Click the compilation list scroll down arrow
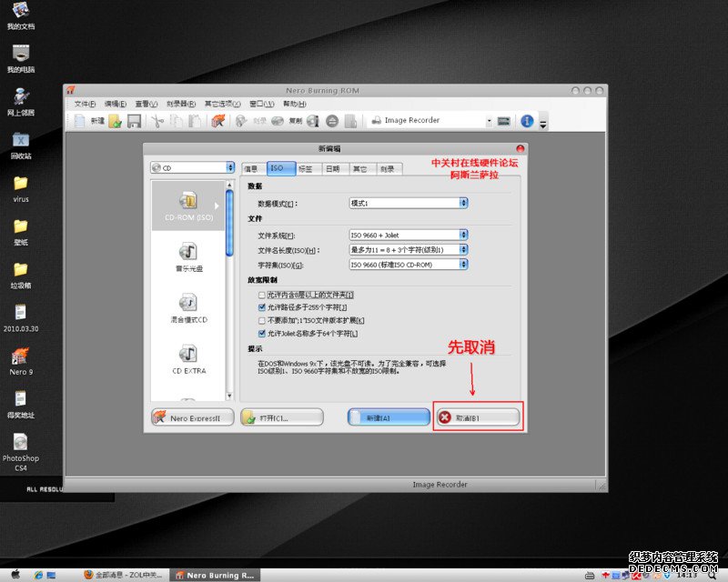Viewport: 728px width, 582px height. pyautogui.click(x=229, y=396)
